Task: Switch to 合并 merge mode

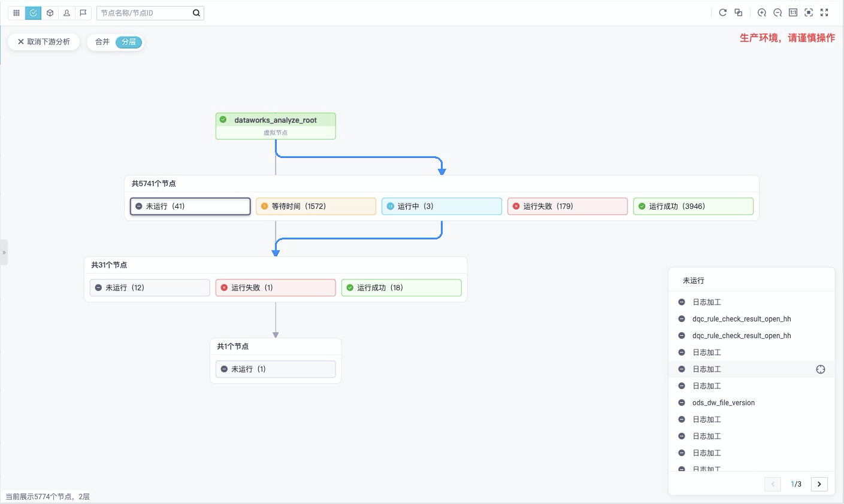Action: click(102, 42)
